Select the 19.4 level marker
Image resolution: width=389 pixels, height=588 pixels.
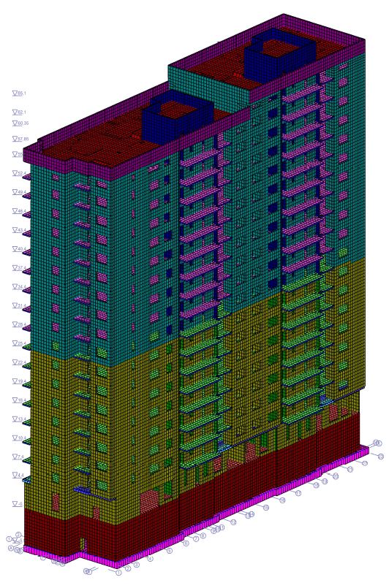coord(19,381)
